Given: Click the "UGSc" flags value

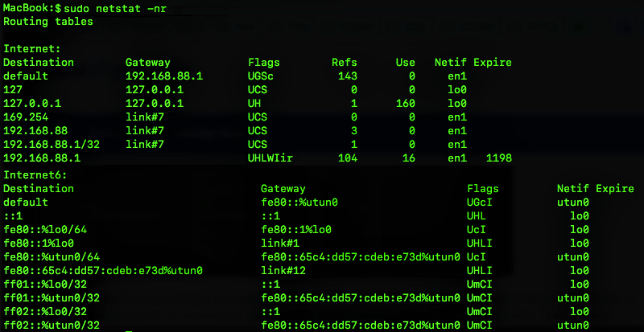Looking at the screenshot, I should (x=263, y=76).
